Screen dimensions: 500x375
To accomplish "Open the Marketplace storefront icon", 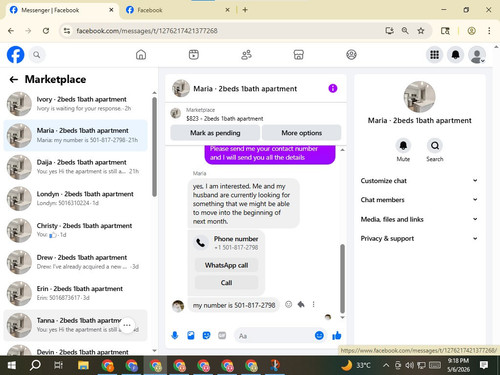I will [x=299, y=55].
